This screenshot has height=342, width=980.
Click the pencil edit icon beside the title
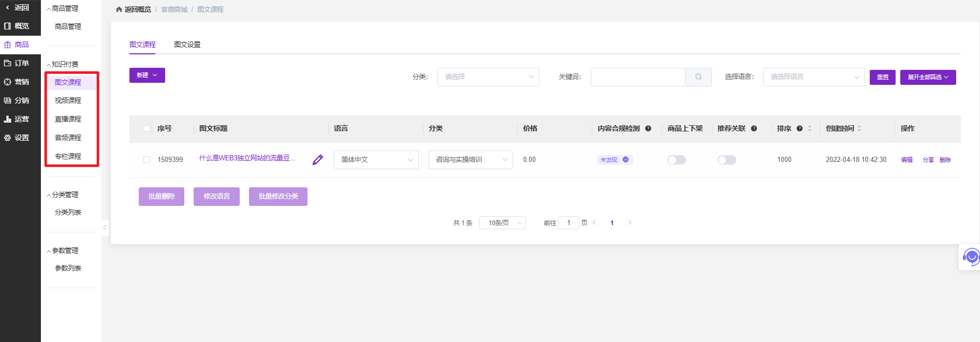click(x=318, y=160)
